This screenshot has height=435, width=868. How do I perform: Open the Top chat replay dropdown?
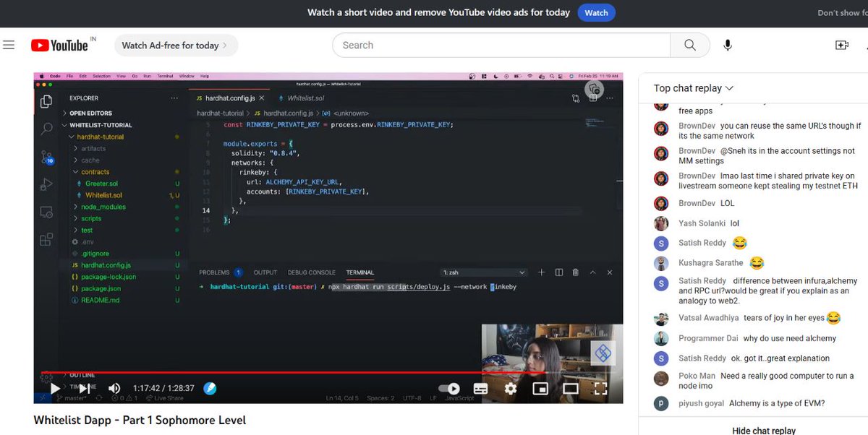[694, 88]
